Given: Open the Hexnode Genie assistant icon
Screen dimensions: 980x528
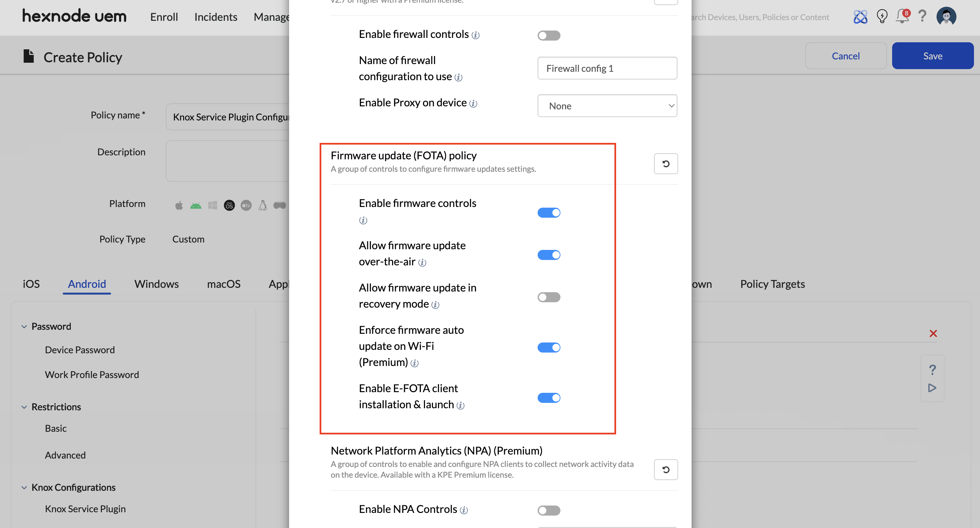Looking at the screenshot, I should pos(861,17).
